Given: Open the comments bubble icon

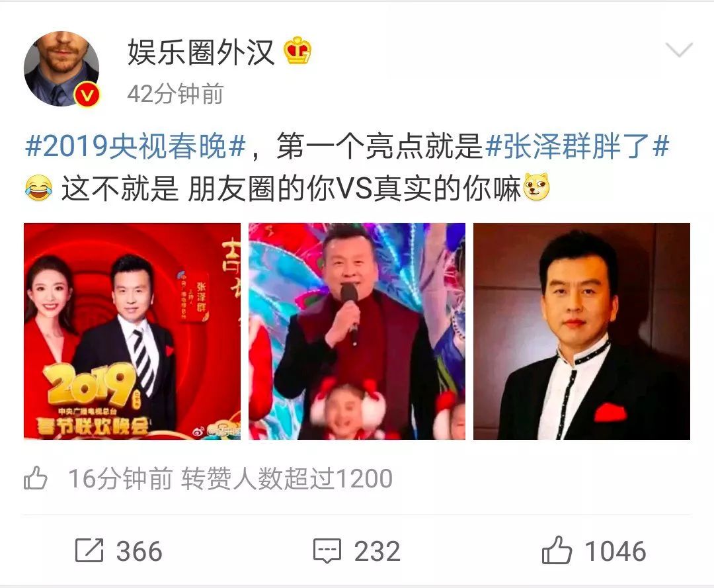Looking at the screenshot, I should point(327,551).
